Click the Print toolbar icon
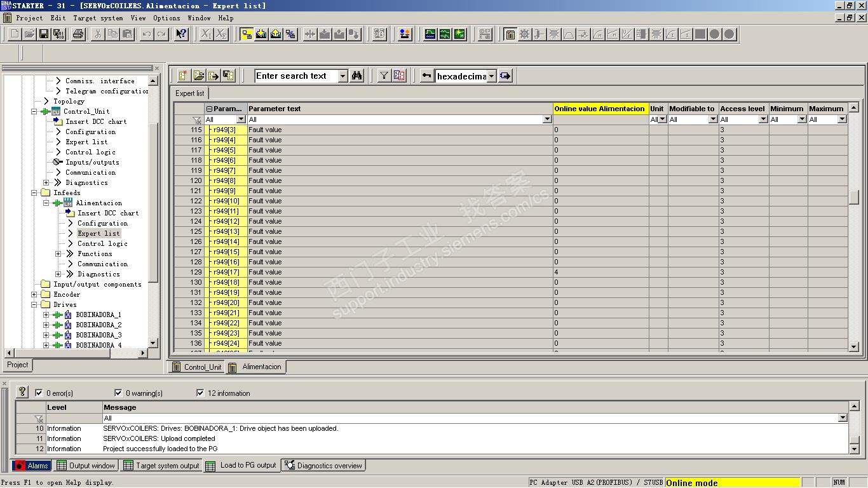Viewport: 868px width, 488px height. (78, 34)
